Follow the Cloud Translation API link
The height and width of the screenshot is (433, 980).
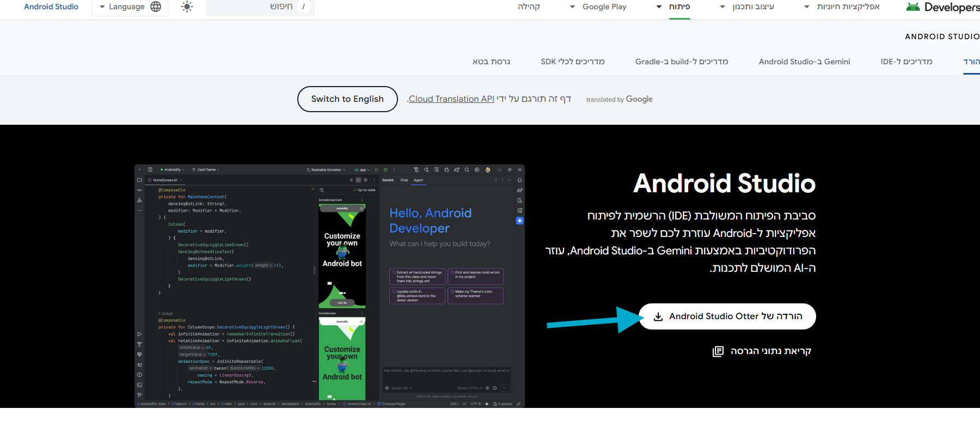point(451,99)
